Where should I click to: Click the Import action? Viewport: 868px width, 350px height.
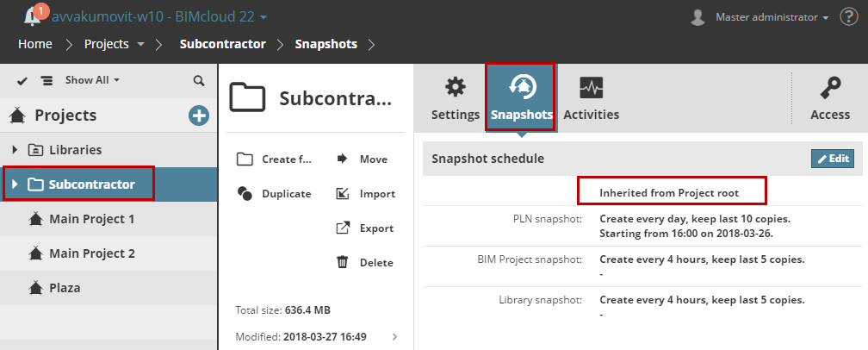[x=363, y=194]
